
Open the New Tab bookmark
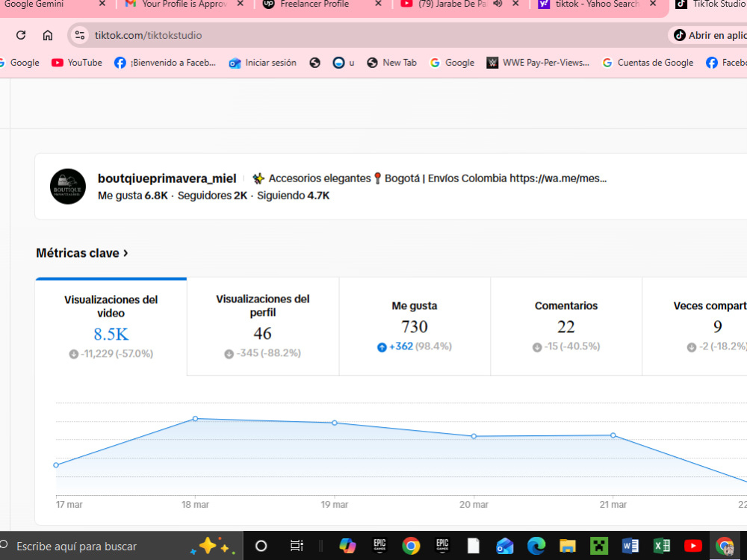pyautogui.click(x=392, y=63)
